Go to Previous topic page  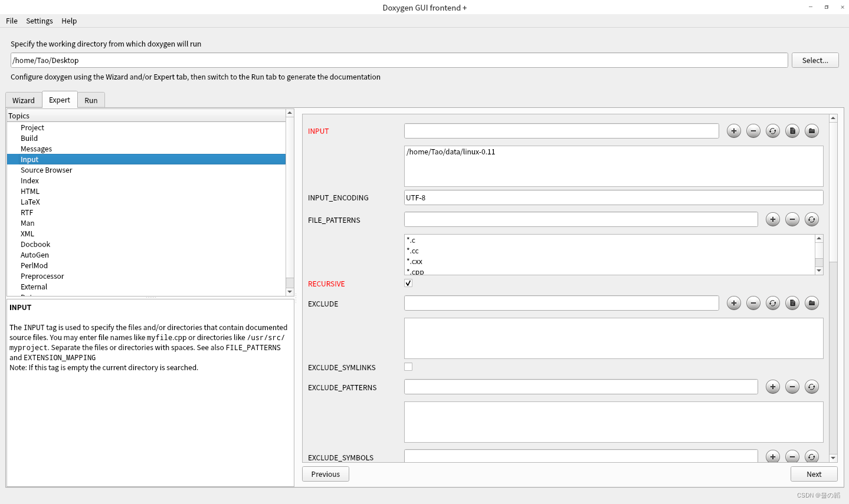326,474
